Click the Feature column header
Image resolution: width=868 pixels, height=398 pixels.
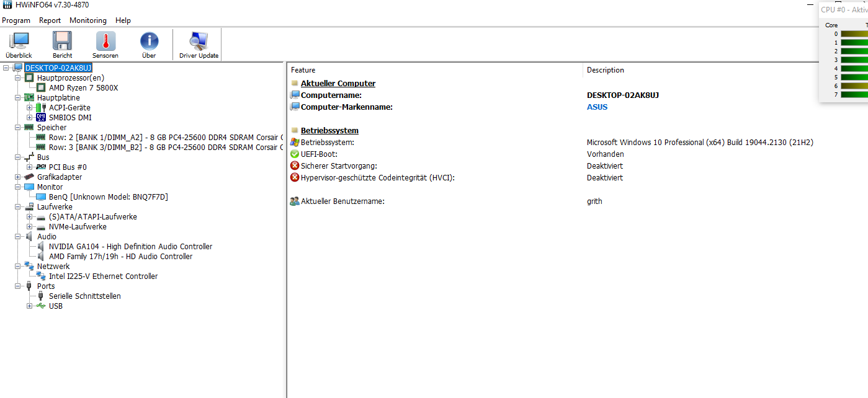435,70
